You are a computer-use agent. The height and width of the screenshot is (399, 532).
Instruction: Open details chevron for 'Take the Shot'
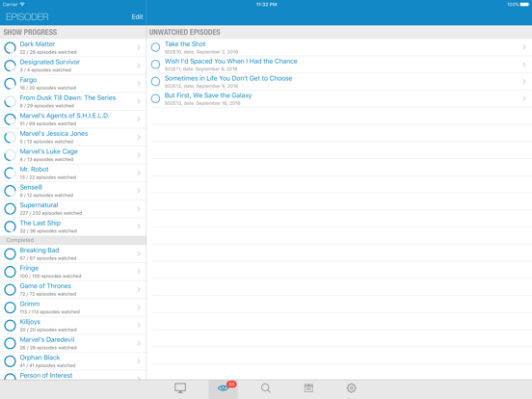[524, 47]
